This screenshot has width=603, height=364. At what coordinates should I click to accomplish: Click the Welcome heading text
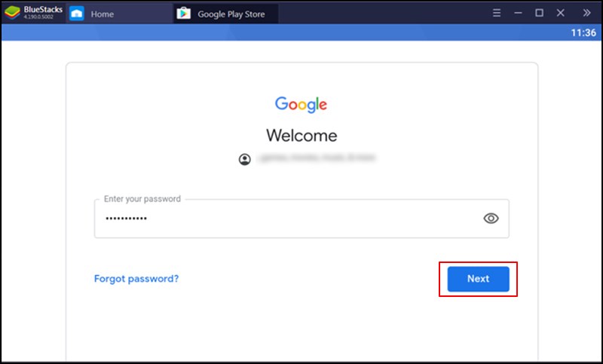tap(301, 136)
